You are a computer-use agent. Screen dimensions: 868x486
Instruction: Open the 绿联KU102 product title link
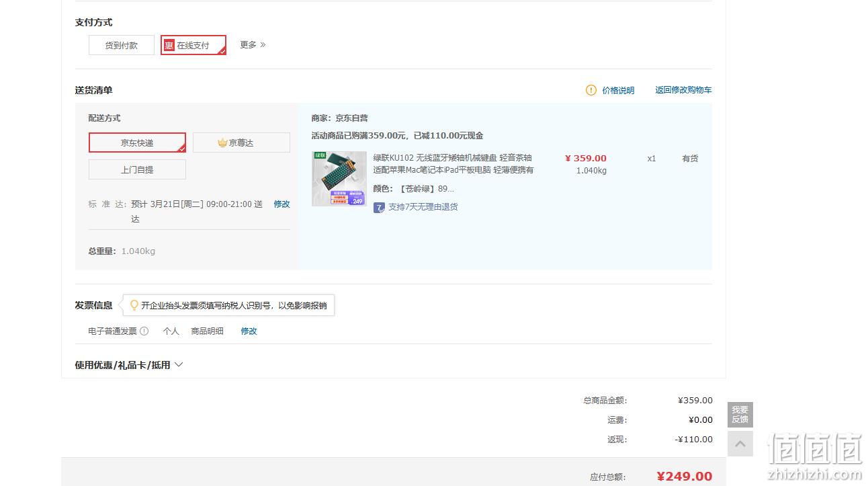point(453,164)
